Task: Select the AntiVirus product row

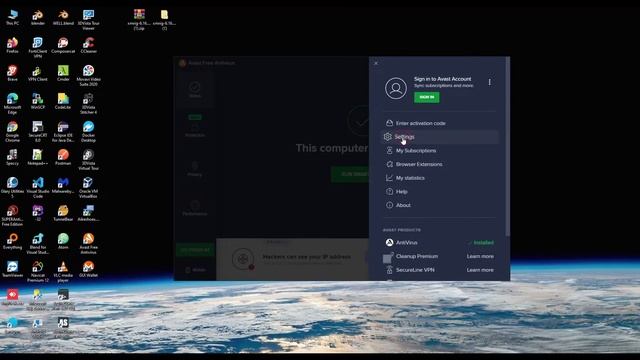Action: tap(440, 243)
